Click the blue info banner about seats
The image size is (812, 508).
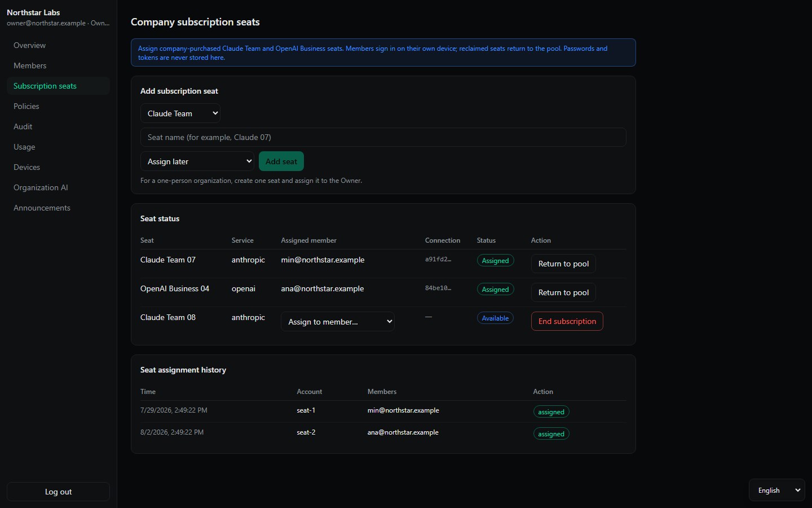383,52
